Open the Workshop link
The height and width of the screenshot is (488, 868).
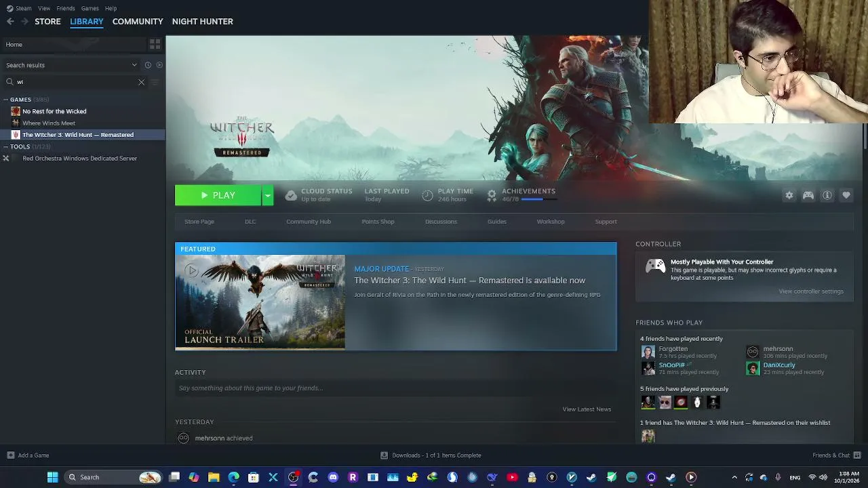point(551,222)
